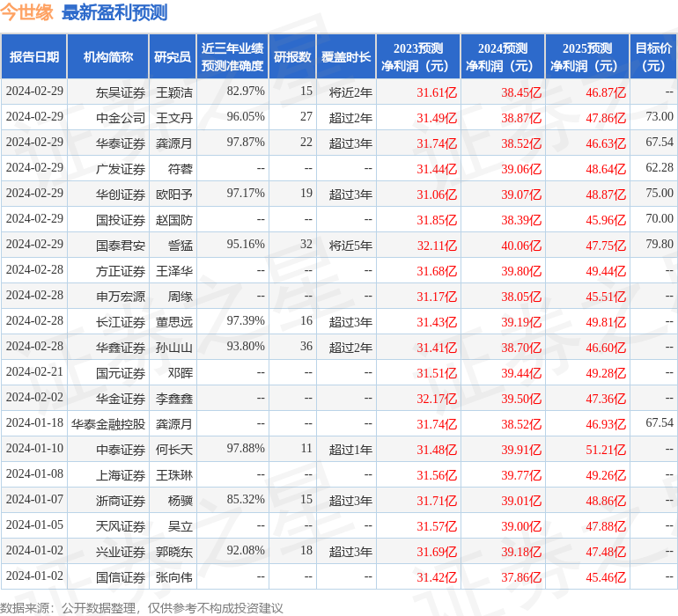Select the 研报数 column header
The width and height of the screenshot is (678, 616).
292,56
